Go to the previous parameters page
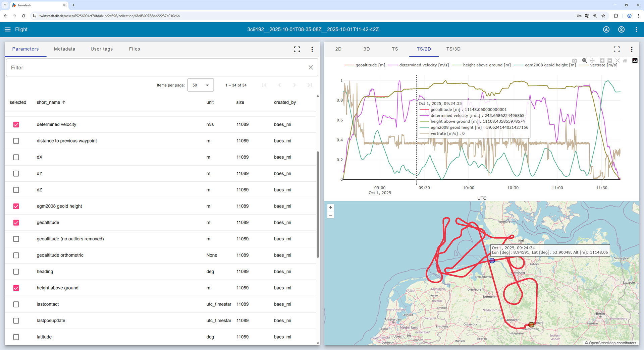 pos(279,85)
